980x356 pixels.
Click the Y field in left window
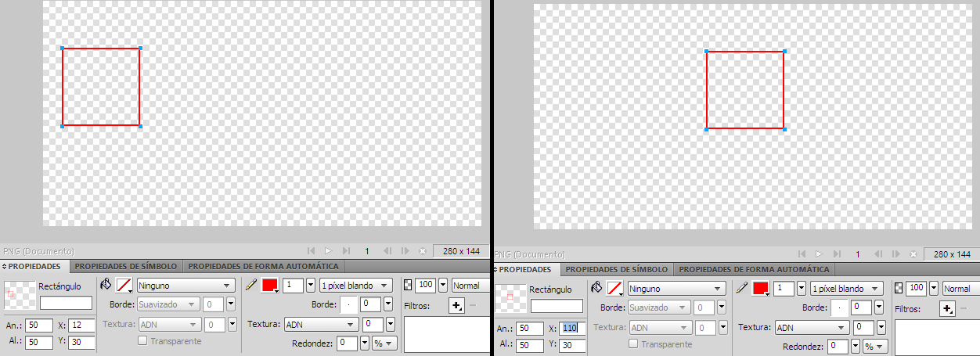pos(81,342)
